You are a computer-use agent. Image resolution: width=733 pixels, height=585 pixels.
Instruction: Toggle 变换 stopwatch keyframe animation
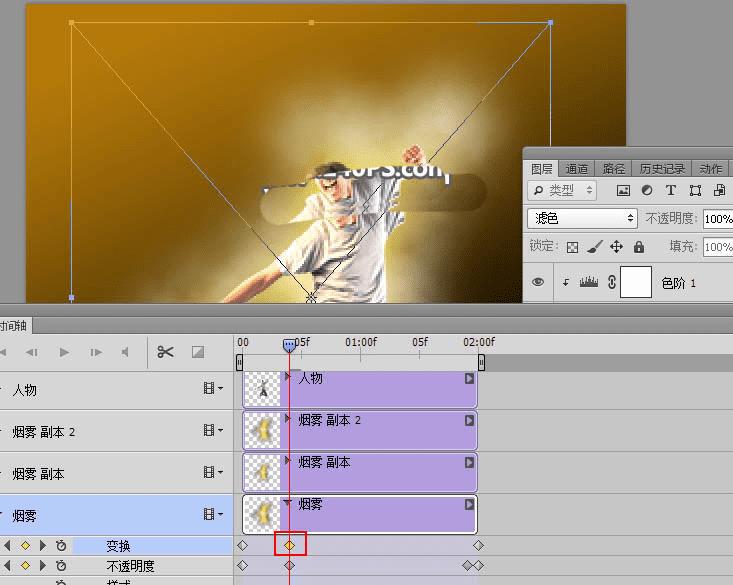coord(61,545)
